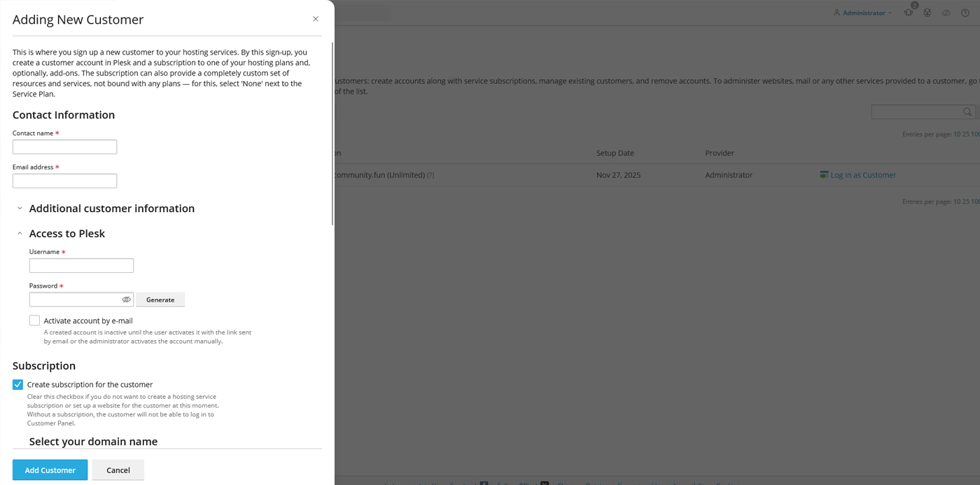Click the Log In as Customer icon

(x=824, y=175)
